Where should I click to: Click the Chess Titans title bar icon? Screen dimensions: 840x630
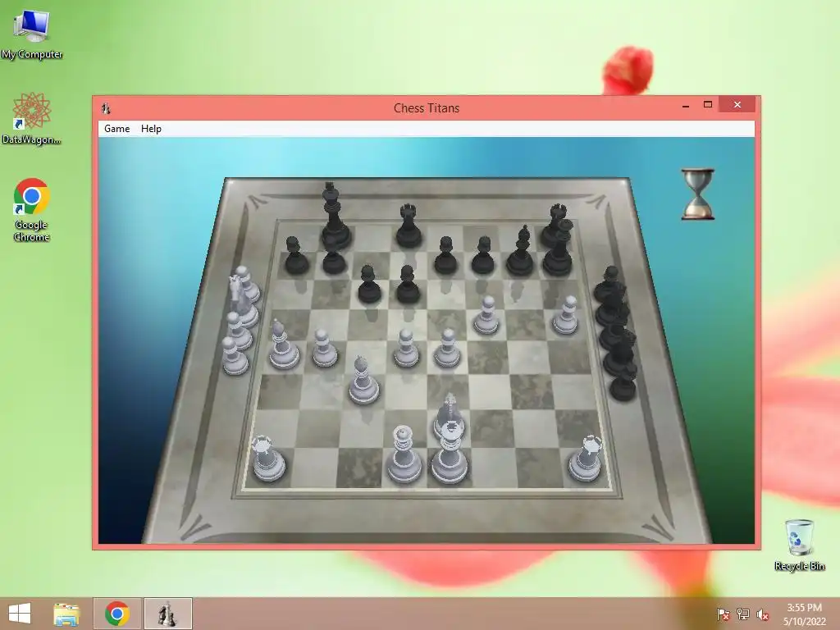[106, 108]
